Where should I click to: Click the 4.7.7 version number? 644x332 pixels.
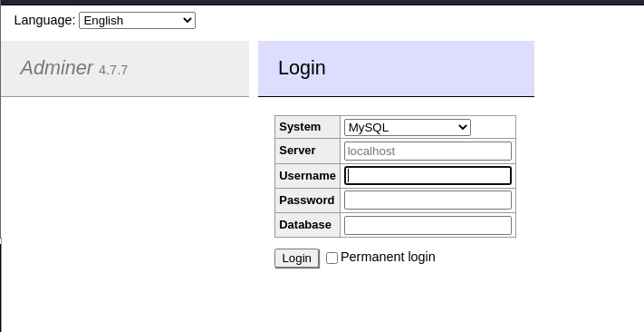click(x=113, y=70)
